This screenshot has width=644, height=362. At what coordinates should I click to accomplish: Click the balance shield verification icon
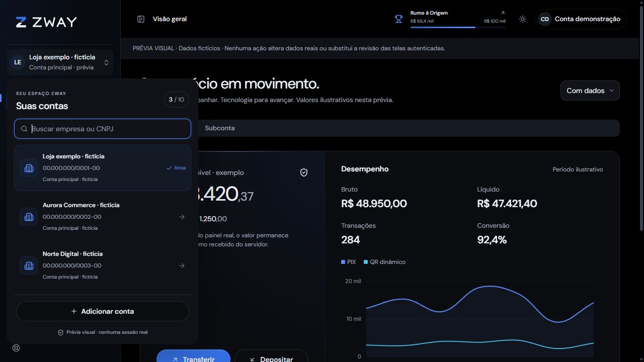pyautogui.click(x=304, y=172)
